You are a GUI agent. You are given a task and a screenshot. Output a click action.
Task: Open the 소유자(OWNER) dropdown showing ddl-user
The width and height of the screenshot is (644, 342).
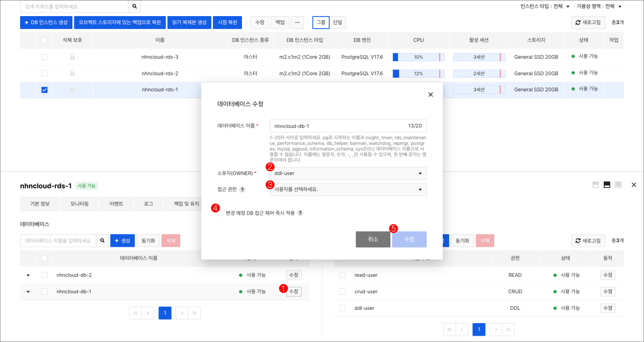(x=348, y=173)
